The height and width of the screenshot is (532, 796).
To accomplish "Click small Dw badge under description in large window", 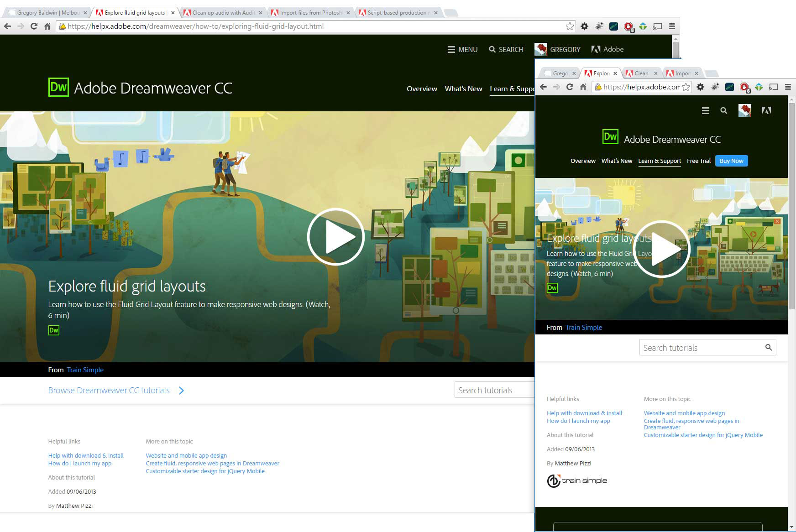I will (54, 330).
